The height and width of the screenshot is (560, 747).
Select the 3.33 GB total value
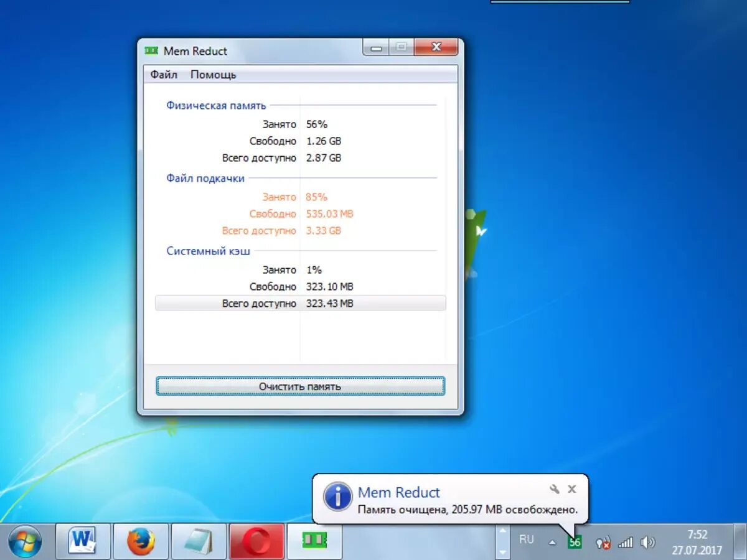coord(324,230)
